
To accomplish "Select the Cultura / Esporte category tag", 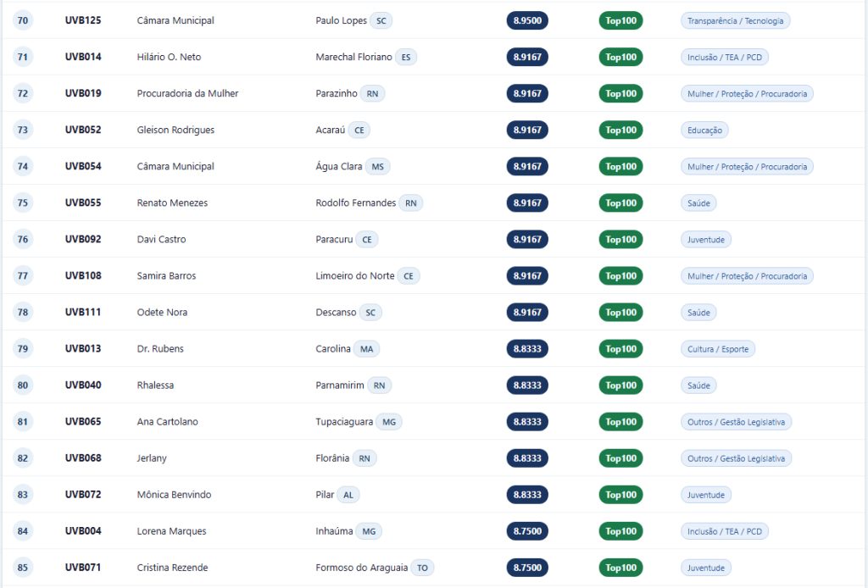I will (x=717, y=349).
